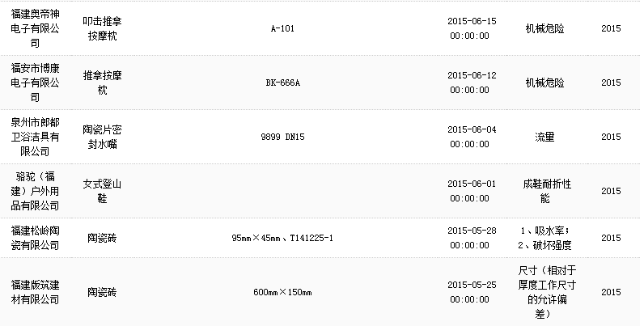Select product 女式登山鞋
Image resolution: width=644 pixels, height=326 pixels.
(102, 191)
